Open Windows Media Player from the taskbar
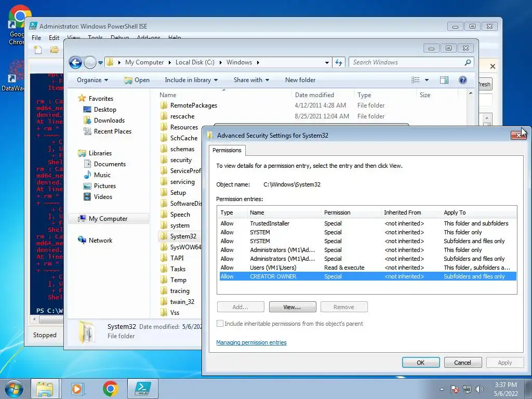Image resolution: width=532 pixels, height=399 pixels. [x=78, y=389]
